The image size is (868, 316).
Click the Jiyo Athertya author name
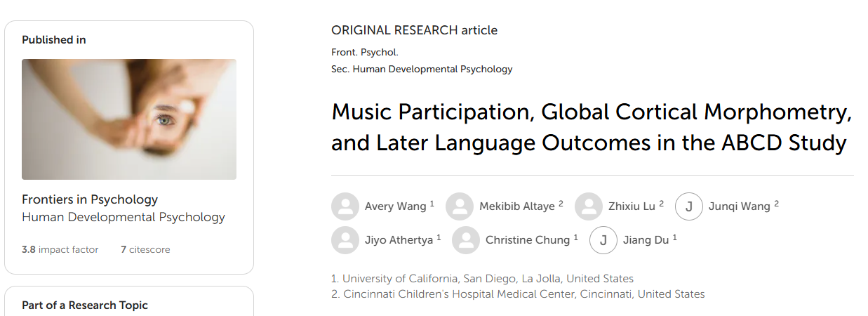click(x=399, y=240)
